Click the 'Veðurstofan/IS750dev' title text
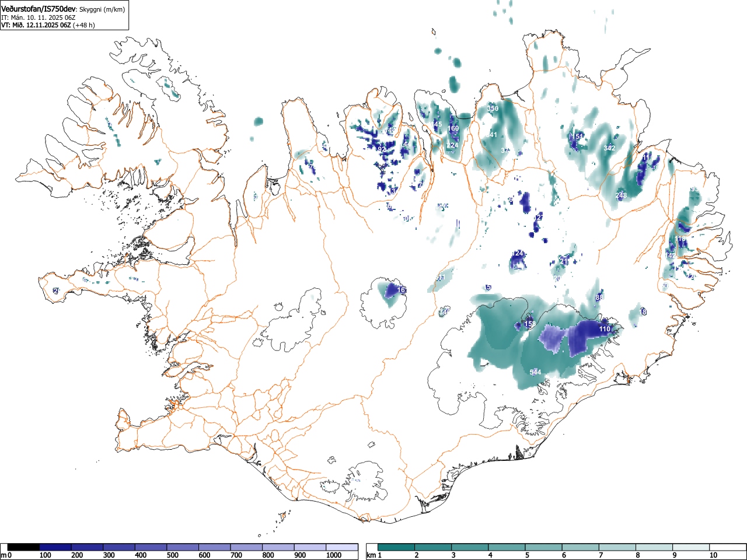Screen dimensions: 747x560 39,9
